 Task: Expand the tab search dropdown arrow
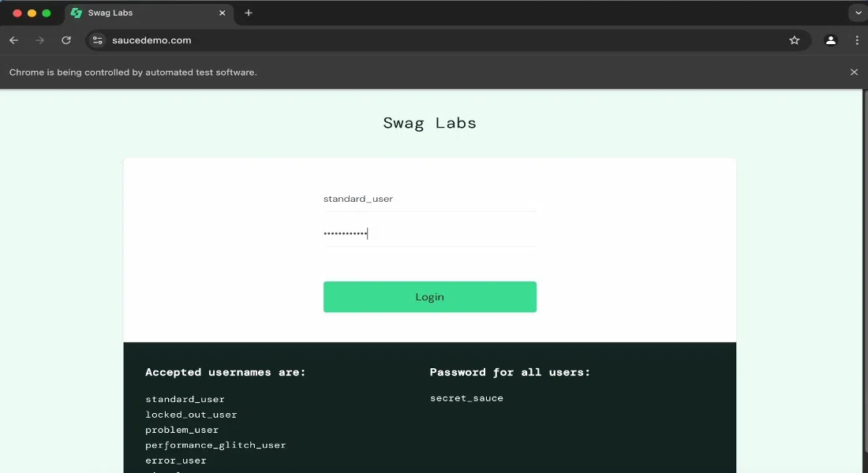click(x=858, y=13)
